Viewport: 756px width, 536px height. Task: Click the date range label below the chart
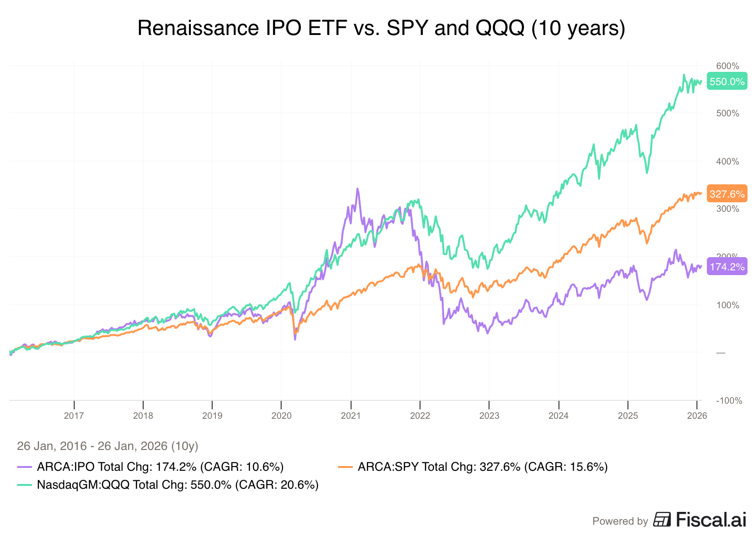tap(108, 446)
